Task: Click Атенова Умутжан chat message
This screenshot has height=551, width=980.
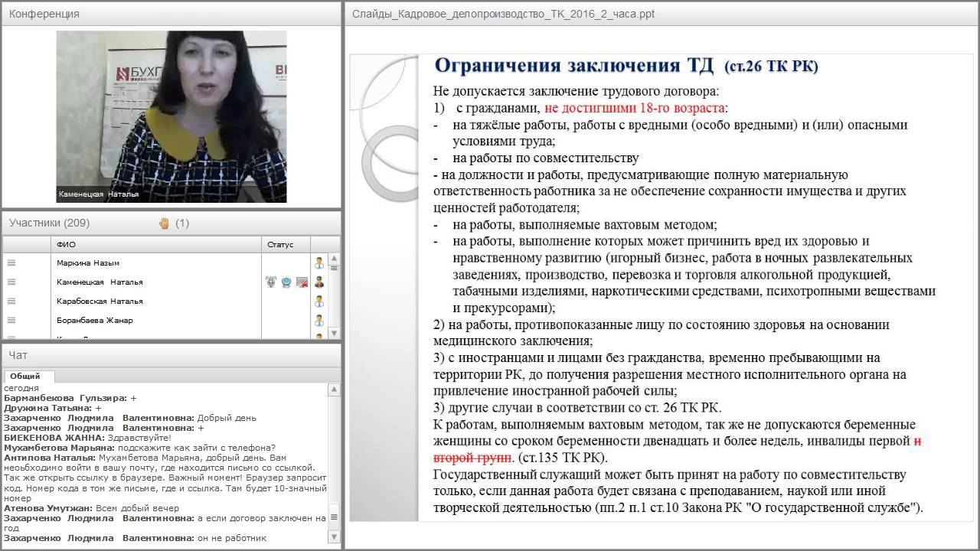Action: point(91,508)
